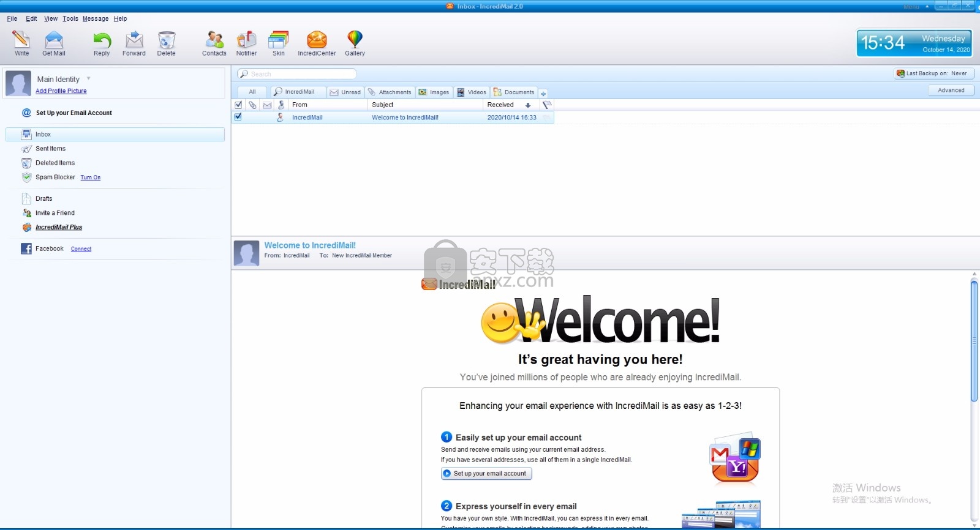
Task: Click the Drafts folder icon
Action: coord(26,198)
